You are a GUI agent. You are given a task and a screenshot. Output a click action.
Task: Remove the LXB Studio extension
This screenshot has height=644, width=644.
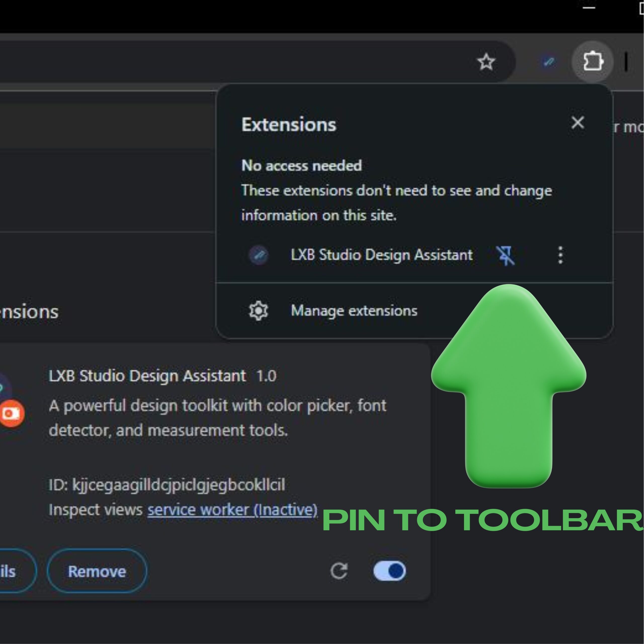point(97,571)
